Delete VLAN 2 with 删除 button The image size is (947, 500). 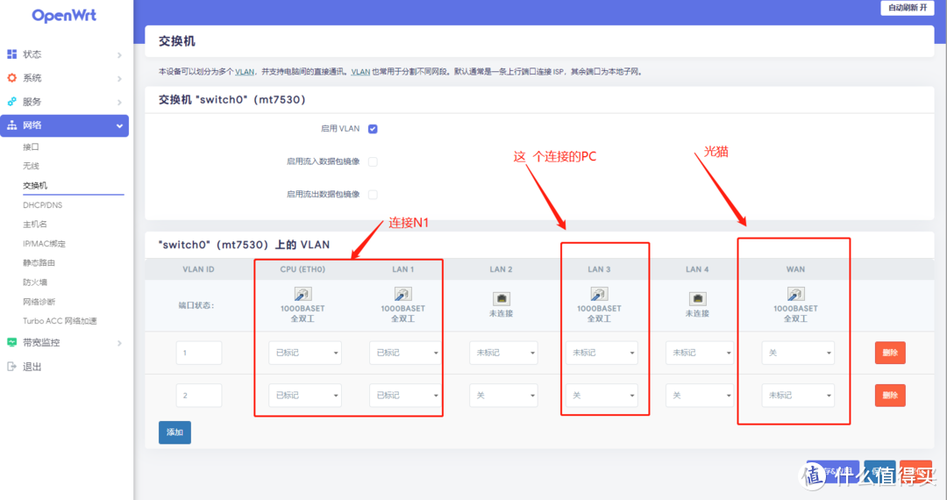(890, 396)
